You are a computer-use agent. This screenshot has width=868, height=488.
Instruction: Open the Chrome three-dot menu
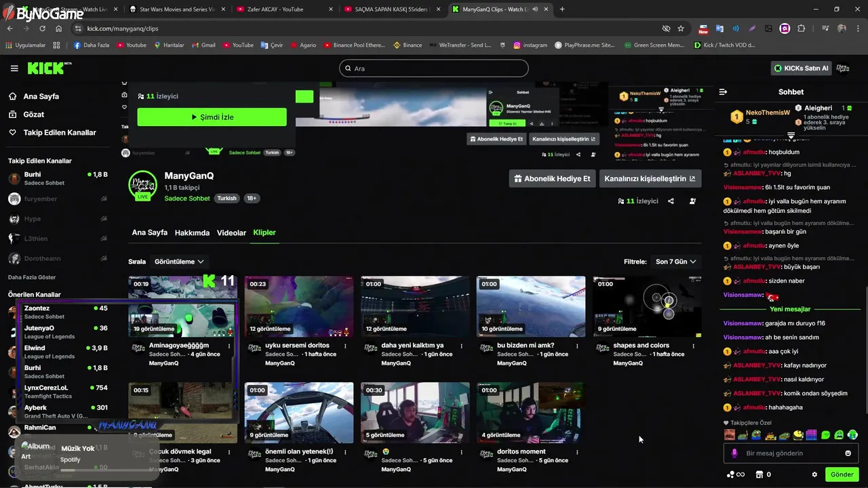[x=857, y=28]
